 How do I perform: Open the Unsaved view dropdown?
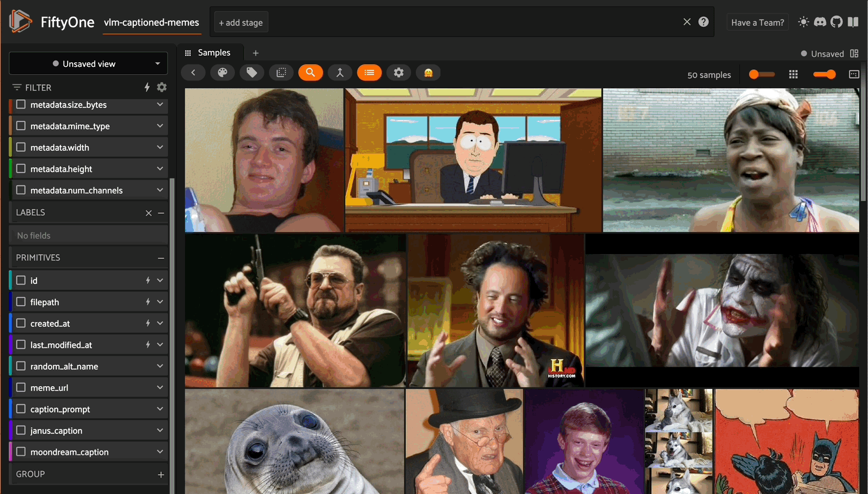pyautogui.click(x=88, y=63)
